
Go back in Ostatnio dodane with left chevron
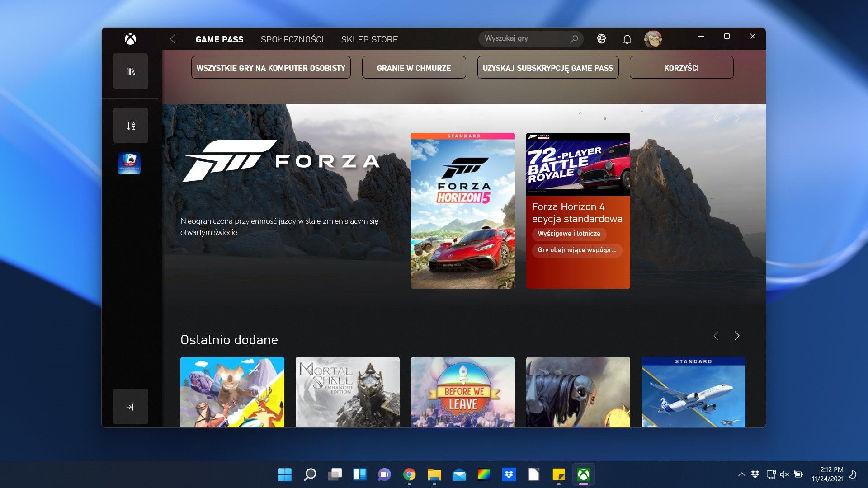tap(716, 336)
